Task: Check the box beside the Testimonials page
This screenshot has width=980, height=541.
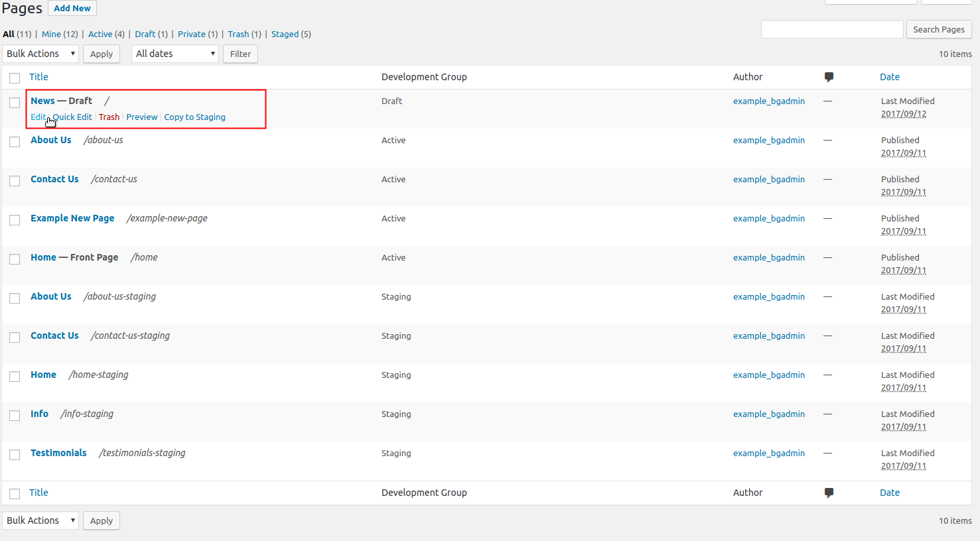Action: click(x=15, y=455)
